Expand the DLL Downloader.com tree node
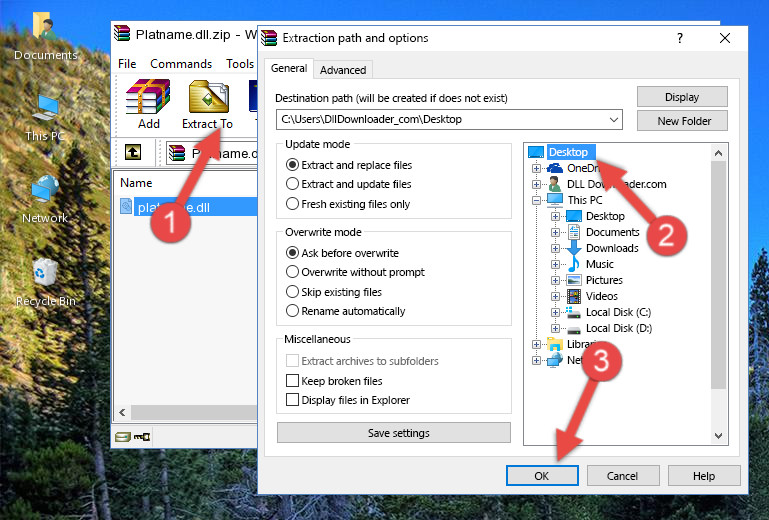This screenshot has height=520, width=769. [536, 184]
